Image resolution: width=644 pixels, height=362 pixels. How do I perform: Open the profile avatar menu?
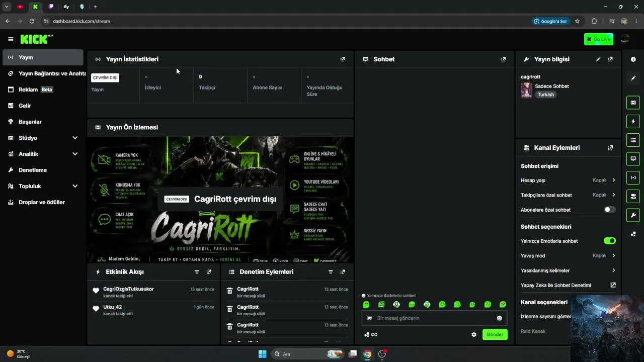(x=625, y=39)
